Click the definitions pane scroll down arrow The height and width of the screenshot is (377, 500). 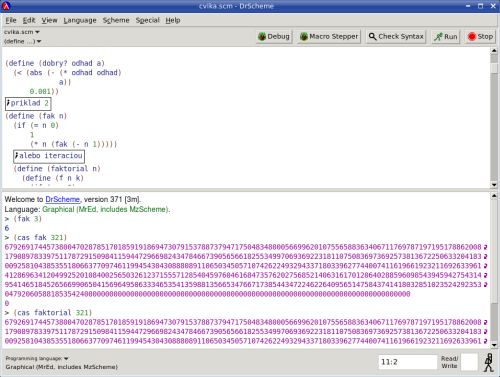[x=494, y=185]
